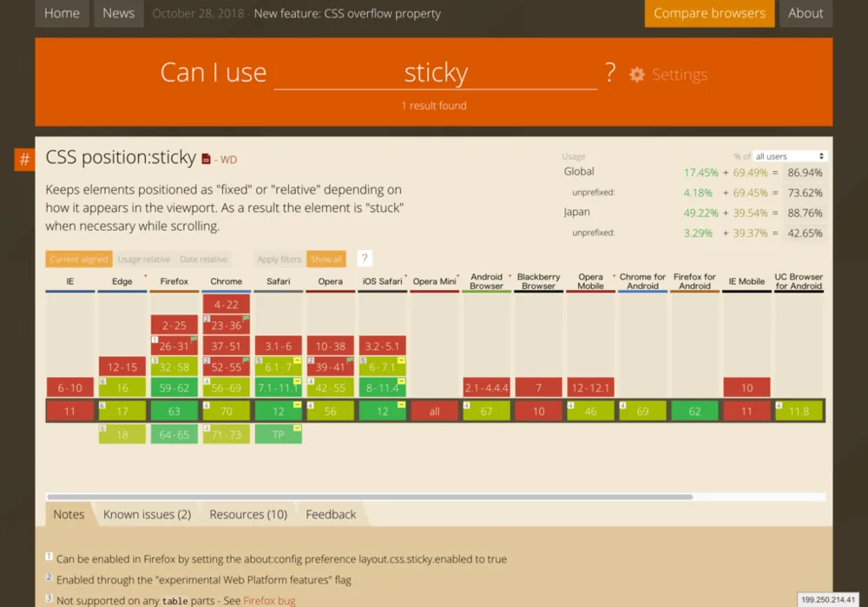The height and width of the screenshot is (607, 868).
Task: Click the question mark after the search field
Action: pyautogui.click(x=610, y=73)
